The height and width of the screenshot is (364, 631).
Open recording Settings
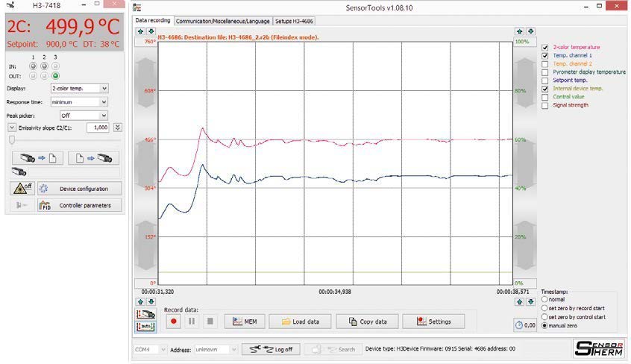(x=433, y=321)
